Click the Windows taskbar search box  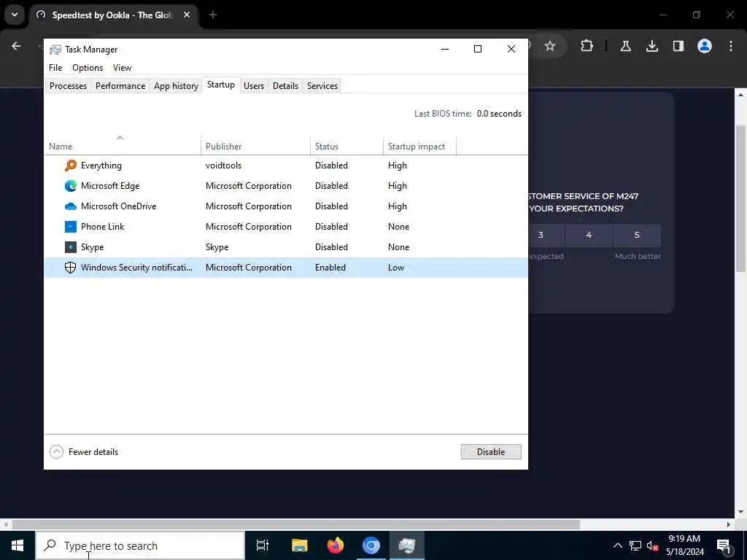pos(141,545)
